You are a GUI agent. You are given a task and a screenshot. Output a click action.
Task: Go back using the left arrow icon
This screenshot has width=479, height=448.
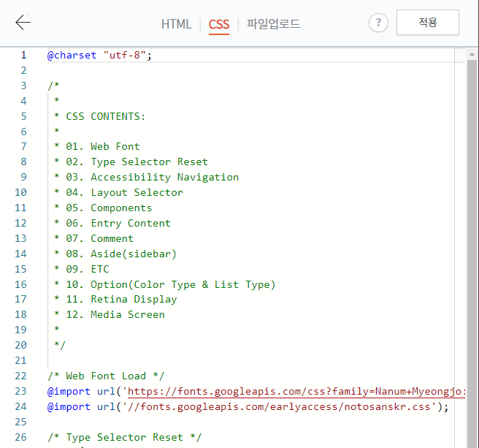pyautogui.click(x=23, y=23)
